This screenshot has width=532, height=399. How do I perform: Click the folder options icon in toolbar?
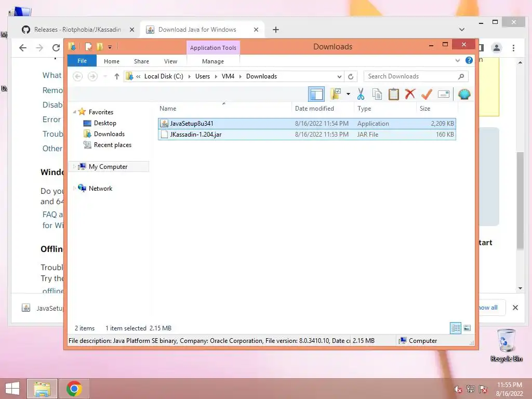pos(336,94)
